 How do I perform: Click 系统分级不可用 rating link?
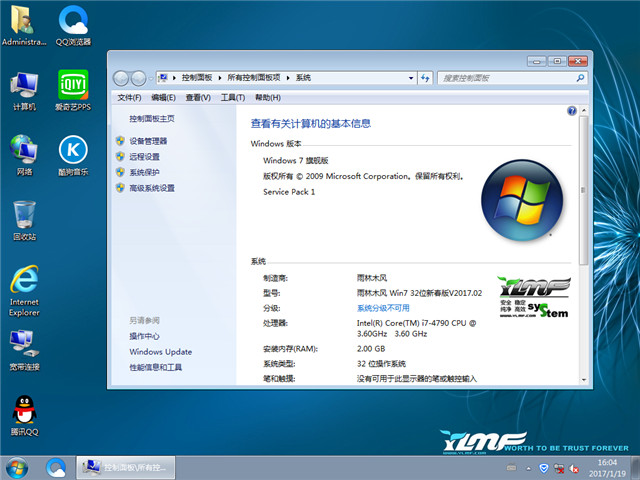tap(383, 308)
